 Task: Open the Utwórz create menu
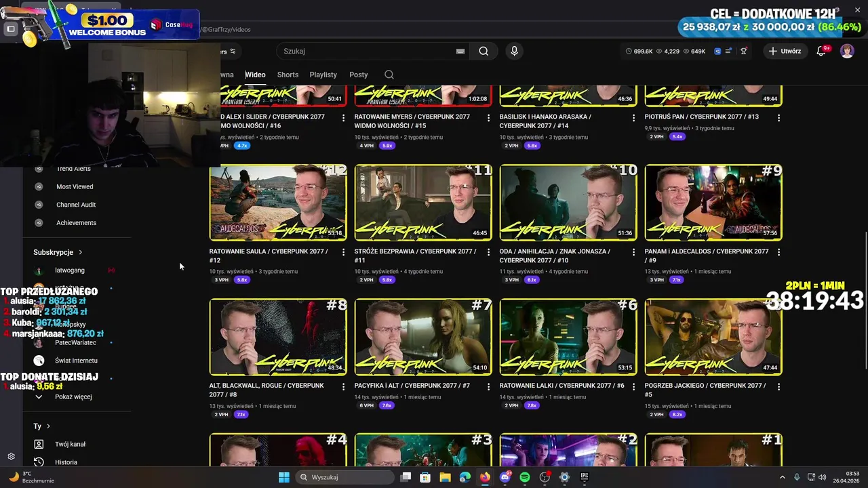pyautogui.click(x=785, y=51)
